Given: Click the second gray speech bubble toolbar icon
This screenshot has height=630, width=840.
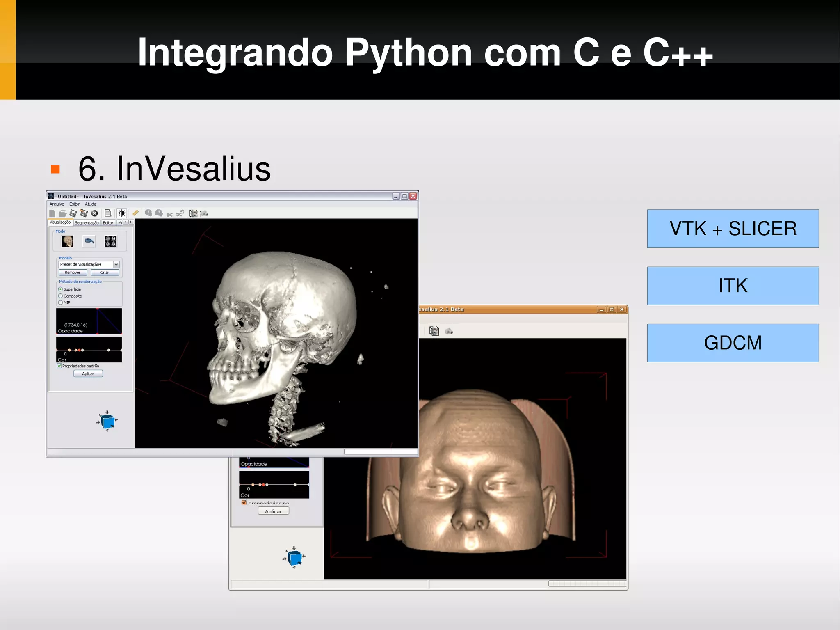Looking at the screenshot, I should click(x=159, y=213).
